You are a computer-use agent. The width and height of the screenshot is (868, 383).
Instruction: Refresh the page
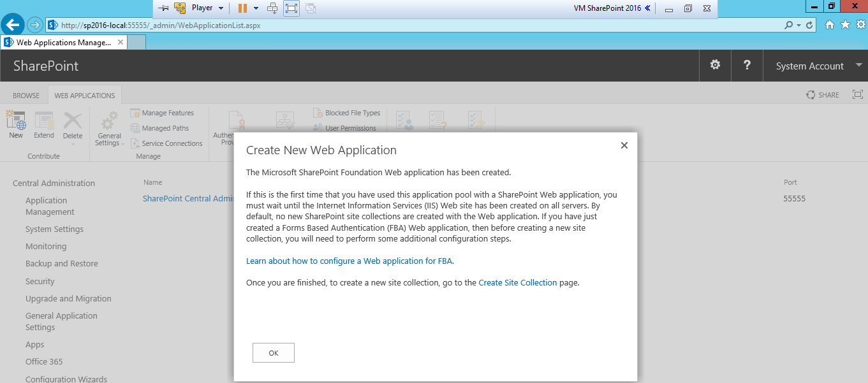pyautogui.click(x=810, y=25)
